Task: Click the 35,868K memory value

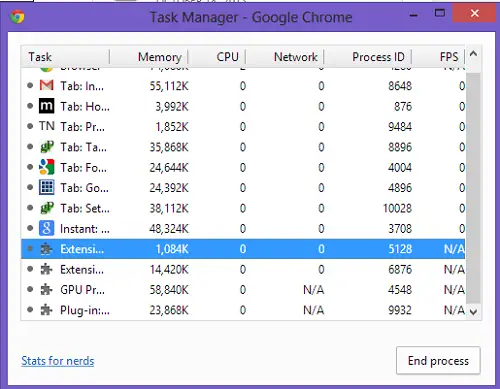Action: pyautogui.click(x=169, y=147)
